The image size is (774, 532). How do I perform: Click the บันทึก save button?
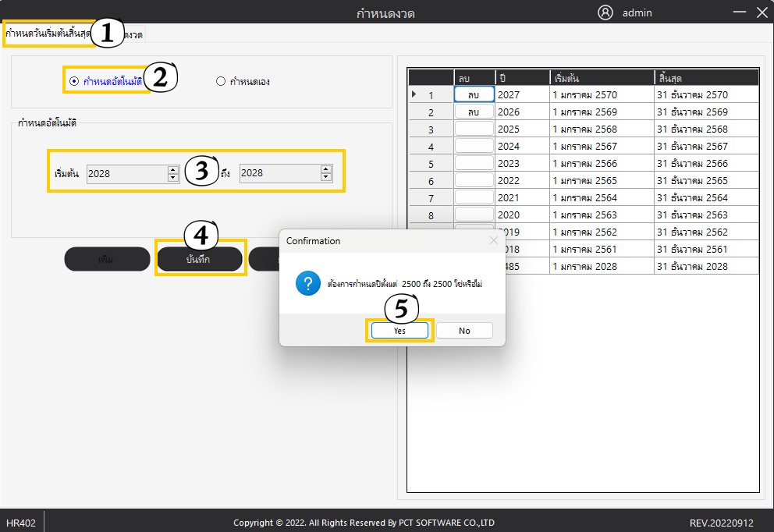tap(198, 260)
